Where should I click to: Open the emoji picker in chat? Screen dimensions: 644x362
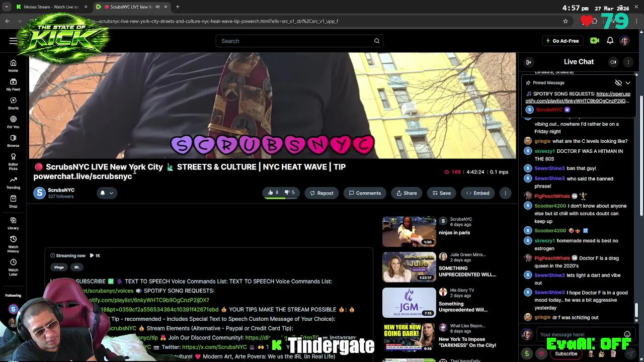tap(627, 334)
